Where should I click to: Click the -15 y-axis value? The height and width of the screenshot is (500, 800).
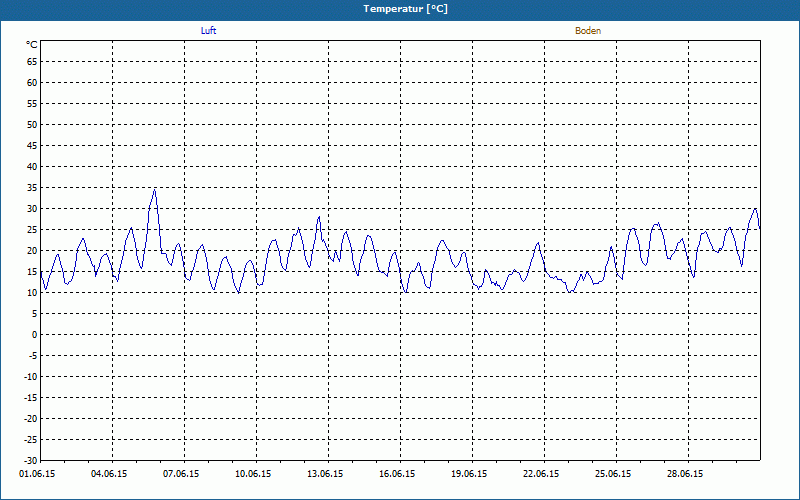pos(31,397)
